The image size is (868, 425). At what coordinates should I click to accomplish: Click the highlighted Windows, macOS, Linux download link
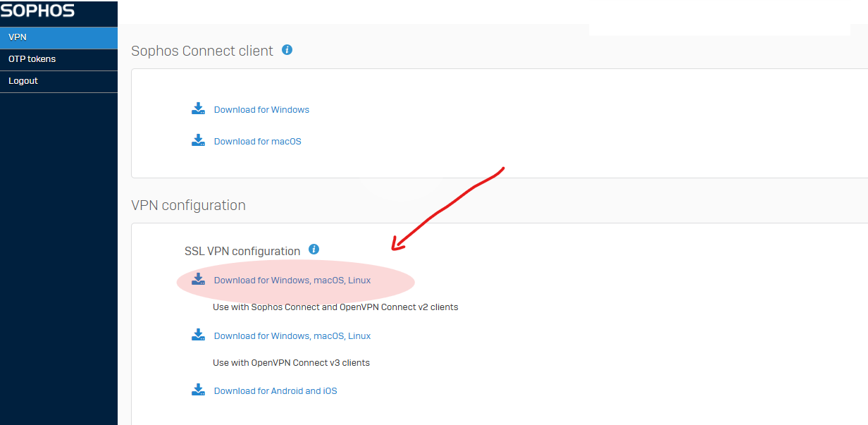(x=292, y=281)
